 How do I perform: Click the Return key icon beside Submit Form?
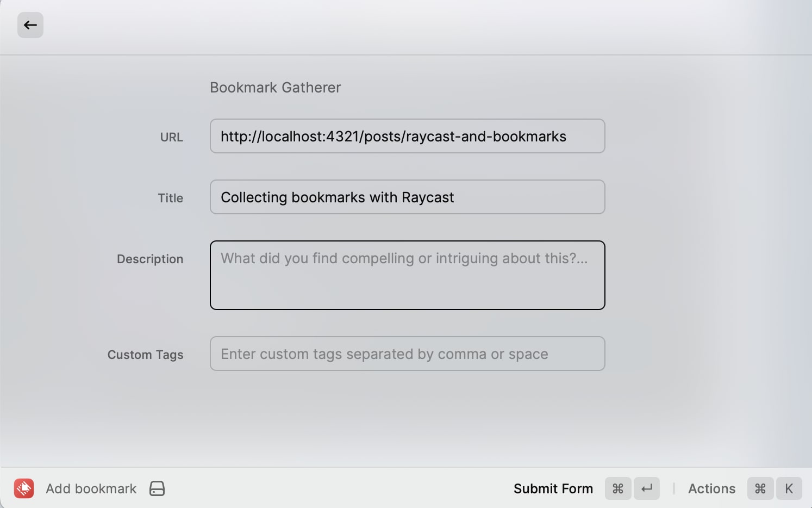(647, 488)
